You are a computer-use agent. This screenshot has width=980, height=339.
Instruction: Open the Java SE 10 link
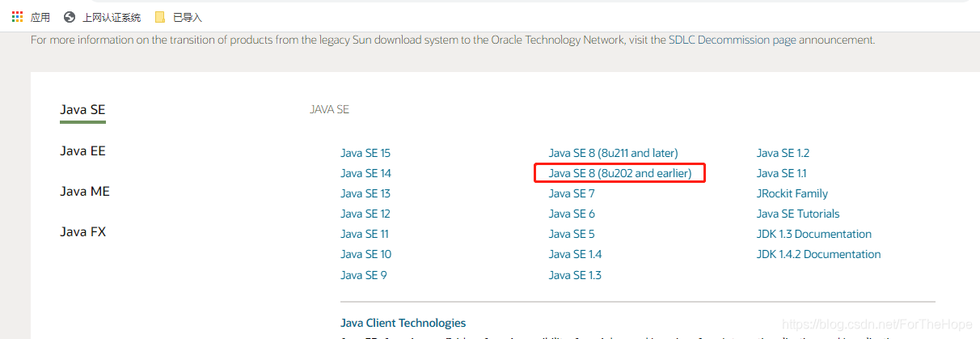click(365, 254)
